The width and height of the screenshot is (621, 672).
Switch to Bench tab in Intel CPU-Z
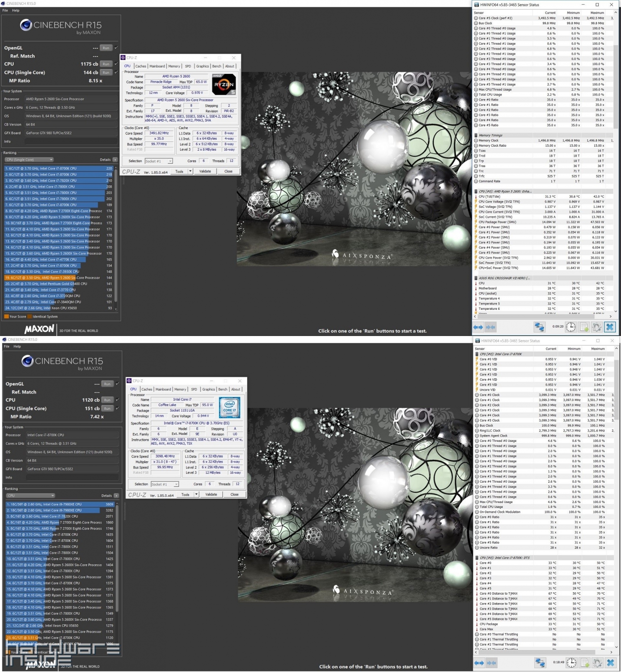[223, 389]
